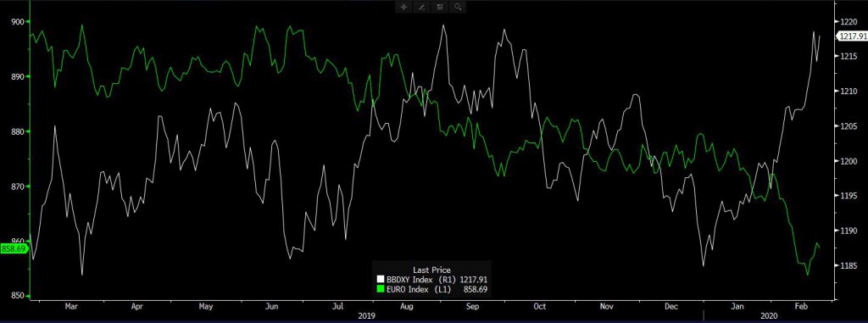Click 1215 label on right axis
The image size is (868, 323).
point(849,57)
